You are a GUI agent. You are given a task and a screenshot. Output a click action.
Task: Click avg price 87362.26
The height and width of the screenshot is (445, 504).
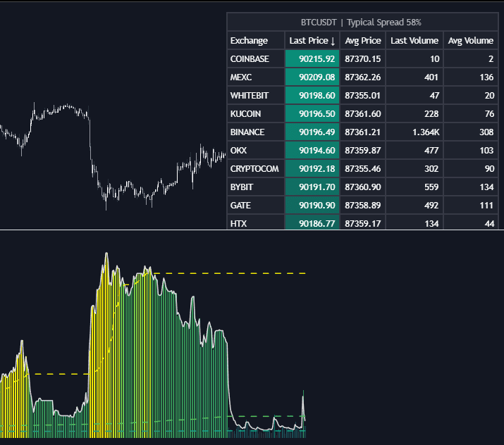click(363, 77)
